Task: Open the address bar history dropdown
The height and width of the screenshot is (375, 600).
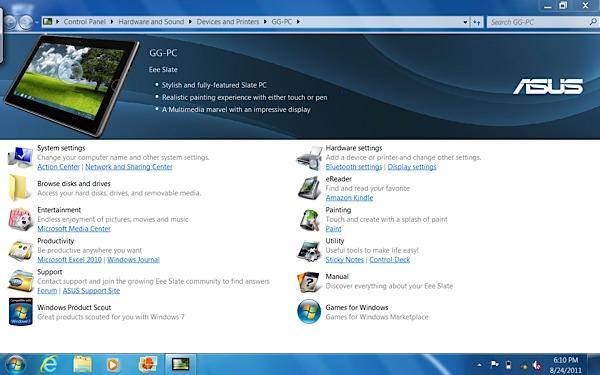Action: (465, 22)
